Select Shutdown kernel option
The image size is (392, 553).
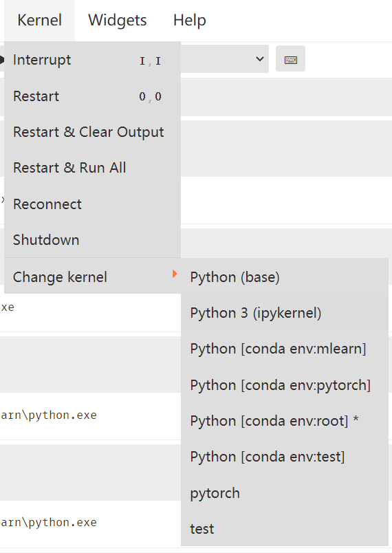point(92,240)
